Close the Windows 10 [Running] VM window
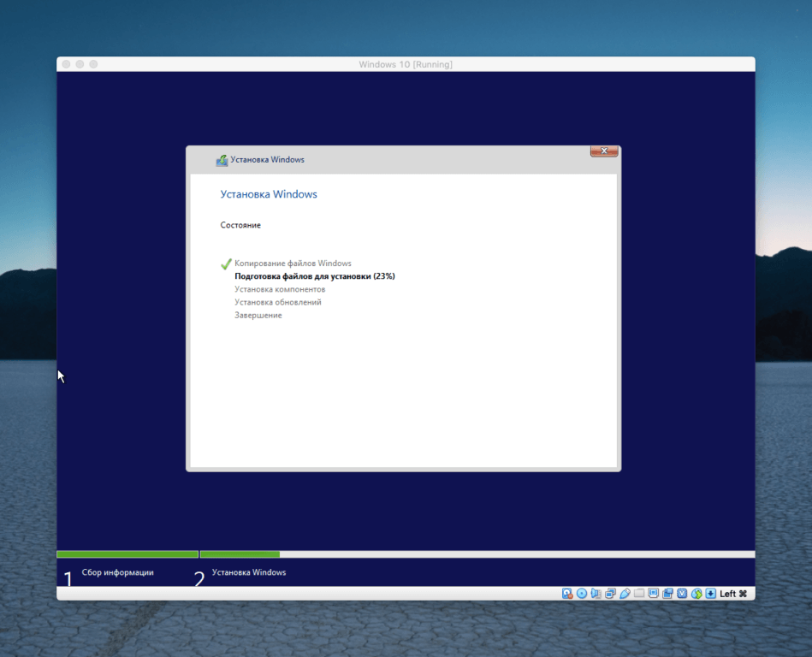Viewport: 812px width, 657px height. [x=66, y=64]
